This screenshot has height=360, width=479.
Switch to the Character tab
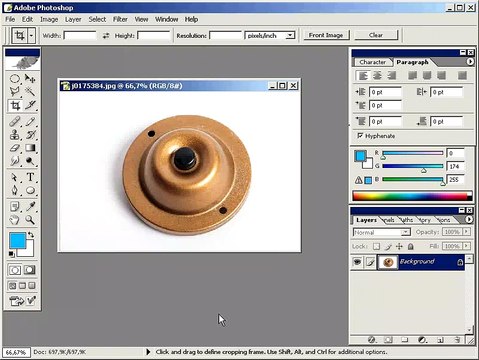(x=372, y=62)
